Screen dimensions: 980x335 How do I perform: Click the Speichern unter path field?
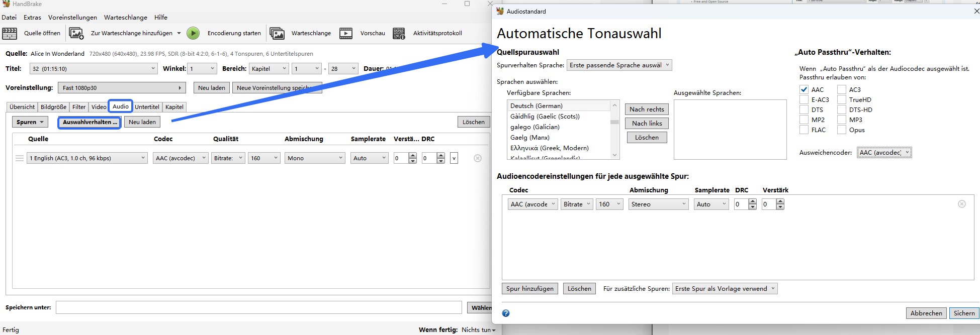click(x=258, y=307)
